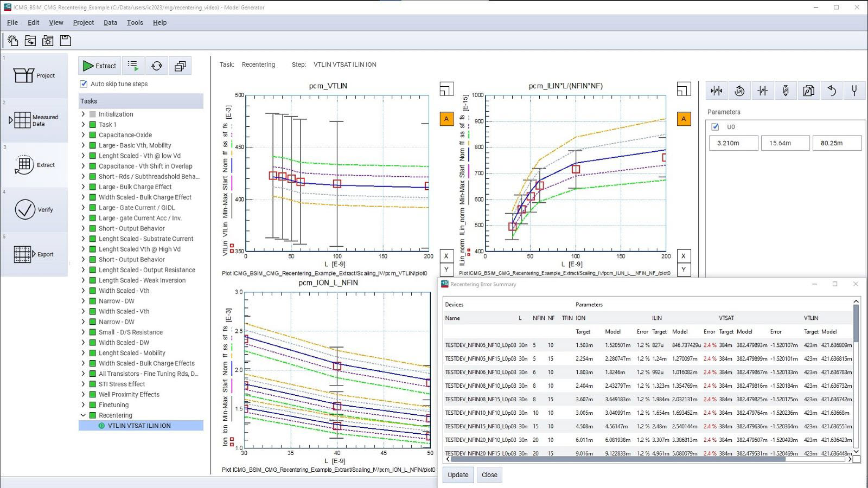
Task: Open the Measured Data section in sidebar
Action: (x=35, y=120)
